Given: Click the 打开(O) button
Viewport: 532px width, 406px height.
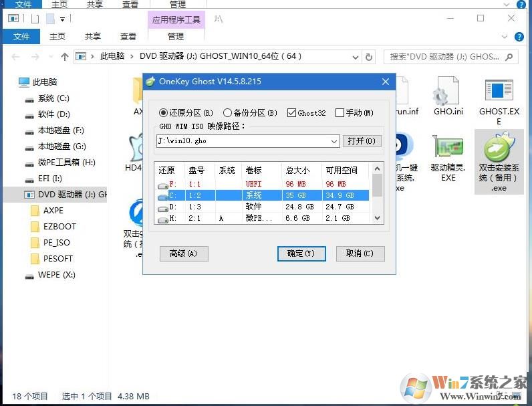Looking at the screenshot, I should [362, 141].
